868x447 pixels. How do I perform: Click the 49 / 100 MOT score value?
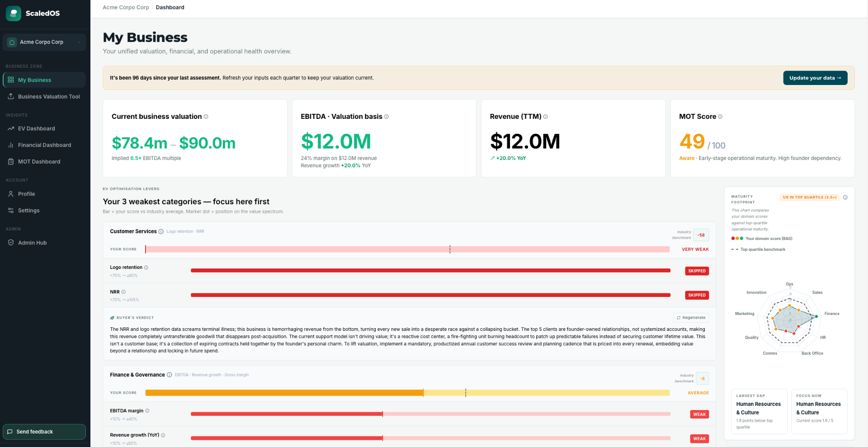pos(702,142)
